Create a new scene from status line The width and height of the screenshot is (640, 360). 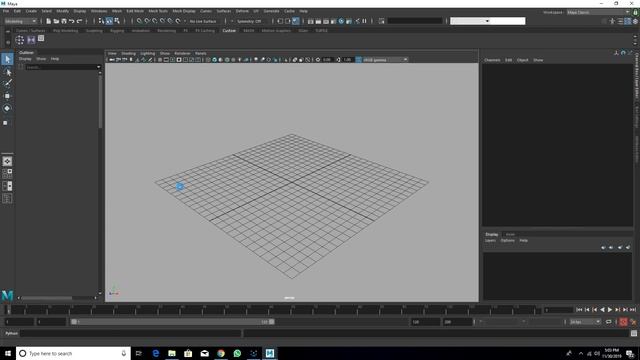(x=49, y=21)
